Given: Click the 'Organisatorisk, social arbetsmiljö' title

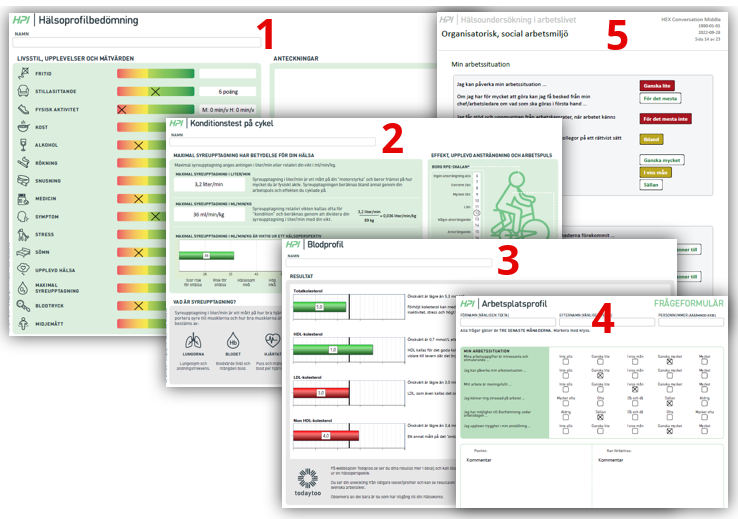Looking at the screenshot, I should pos(505,34).
